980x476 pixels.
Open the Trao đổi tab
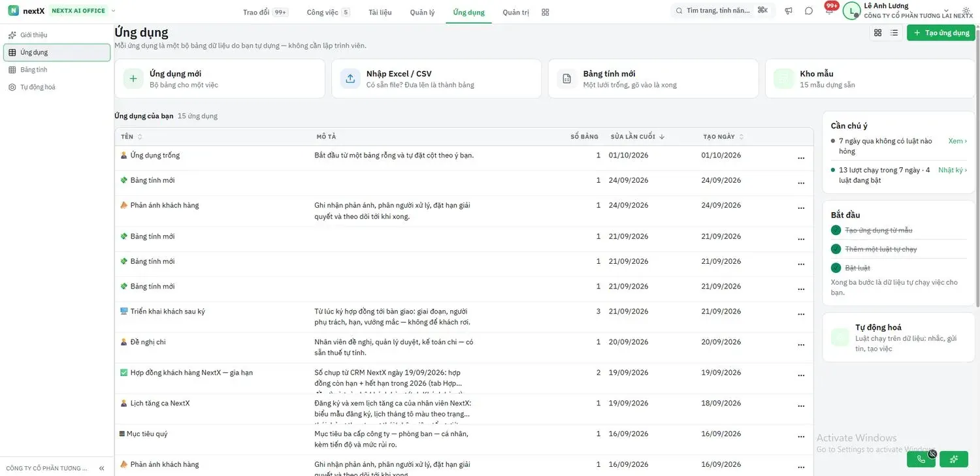tap(265, 12)
